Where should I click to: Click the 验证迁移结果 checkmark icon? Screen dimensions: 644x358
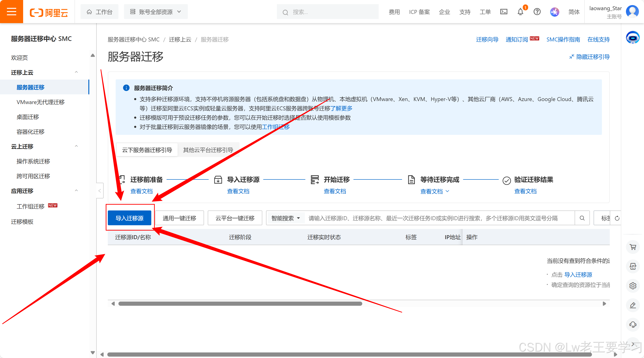pyautogui.click(x=507, y=180)
